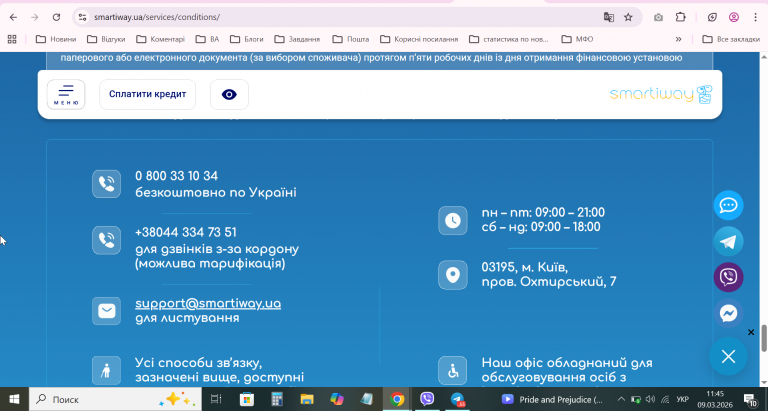The width and height of the screenshot is (768, 411).
Task: Click the address bar URL smartiway.ua
Action: [x=157, y=17]
